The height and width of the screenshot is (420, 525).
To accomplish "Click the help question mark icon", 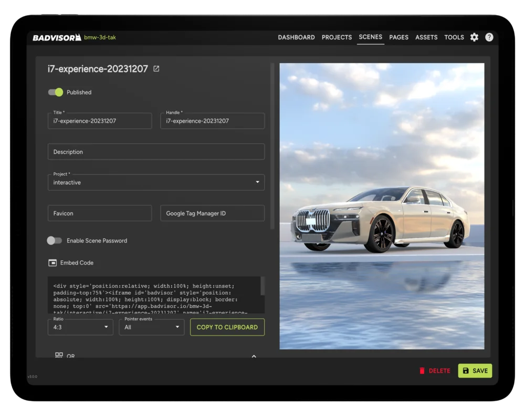I will pyautogui.click(x=489, y=37).
